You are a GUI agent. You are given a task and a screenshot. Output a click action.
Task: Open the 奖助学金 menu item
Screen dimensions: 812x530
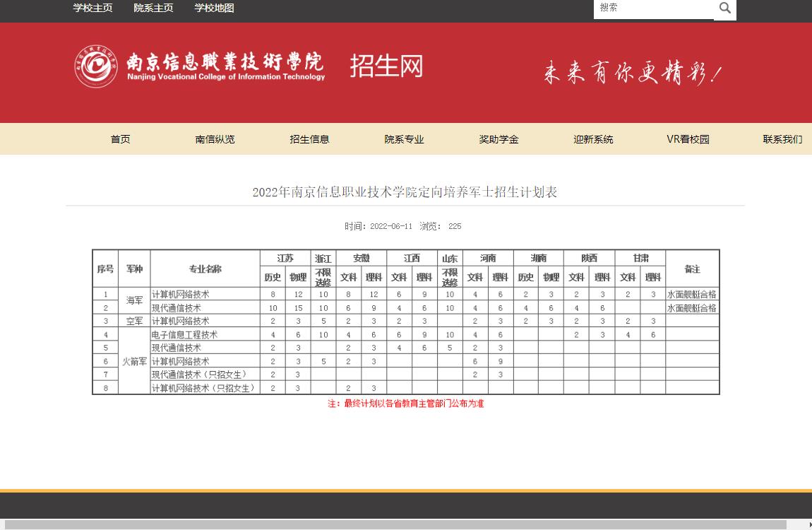(499, 139)
